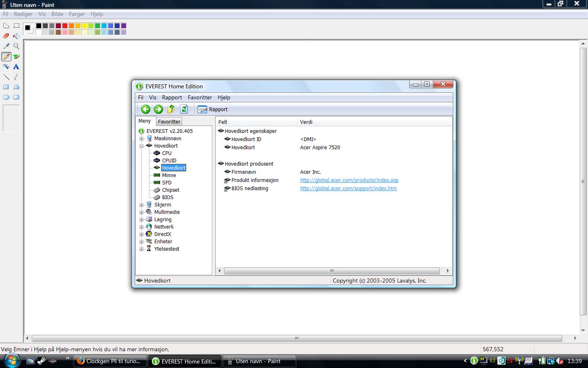This screenshot has height=368, width=588.
Task: Activate the Magnifier tool in Paint
Action: (16, 46)
